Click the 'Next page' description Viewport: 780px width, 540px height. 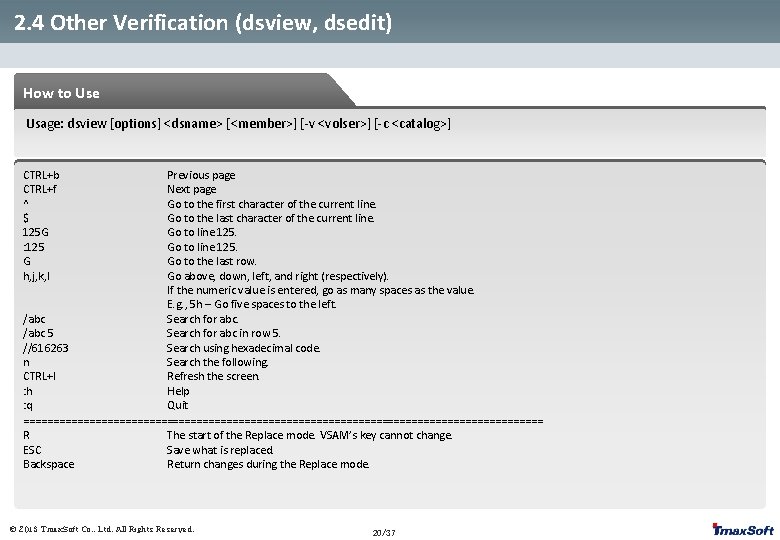coord(192,189)
